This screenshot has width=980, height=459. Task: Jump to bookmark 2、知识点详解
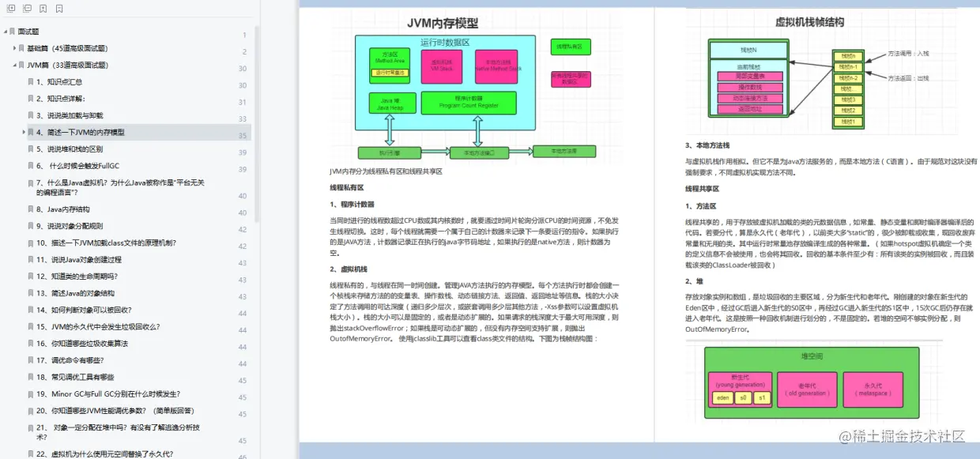(x=60, y=99)
